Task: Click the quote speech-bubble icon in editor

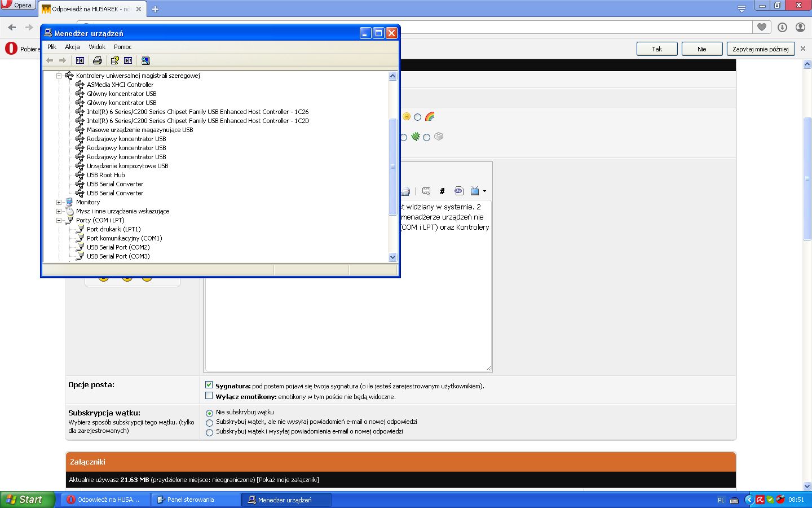Action: pos(426,191)
